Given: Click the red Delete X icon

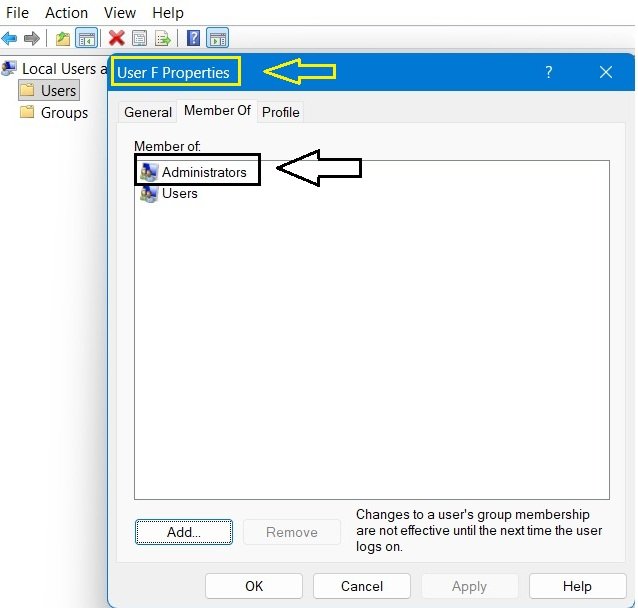Looking at the screenshot, I should point(117,39).
